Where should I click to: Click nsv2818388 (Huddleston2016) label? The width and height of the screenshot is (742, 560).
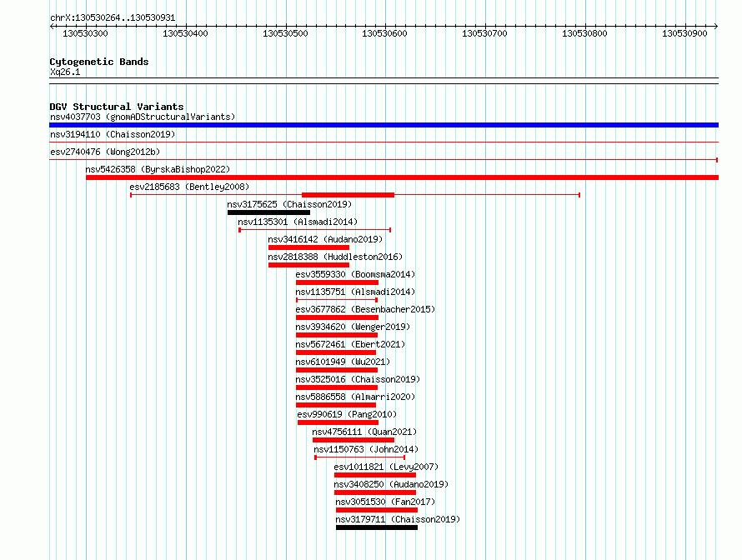[x=335, y=257]
